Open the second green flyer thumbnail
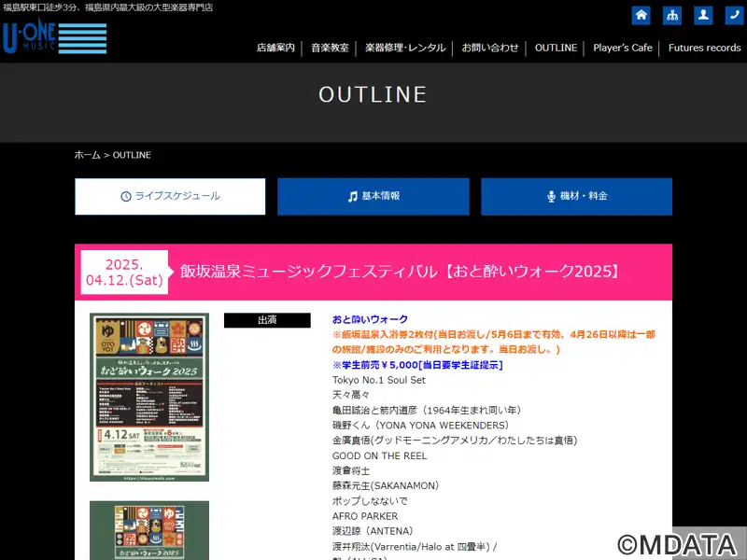This screenshot has width=747, height=560. [x=149, y=530]
